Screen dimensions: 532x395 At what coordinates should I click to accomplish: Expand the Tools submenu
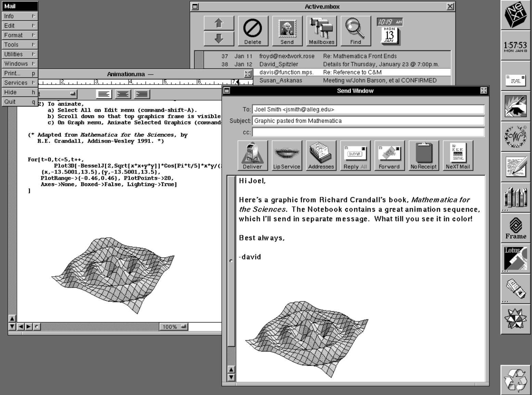tap(20, 45)
